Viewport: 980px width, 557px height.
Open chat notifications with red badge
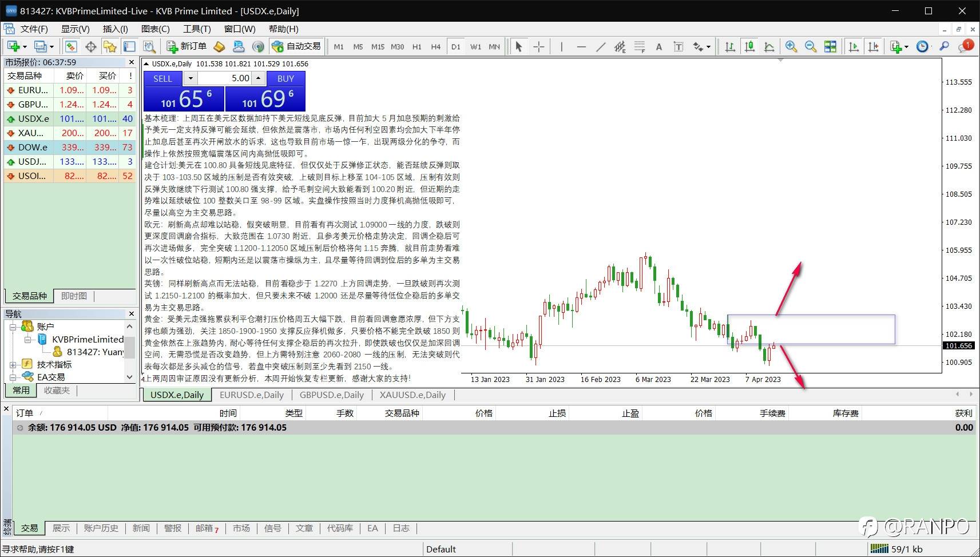tap(965, 46)
